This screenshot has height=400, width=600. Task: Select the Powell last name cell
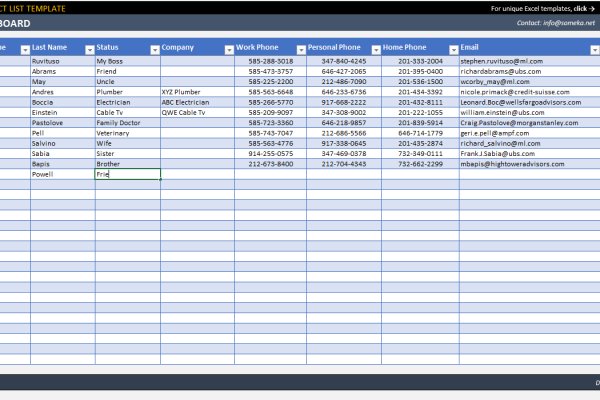click(x=62, y=174)
